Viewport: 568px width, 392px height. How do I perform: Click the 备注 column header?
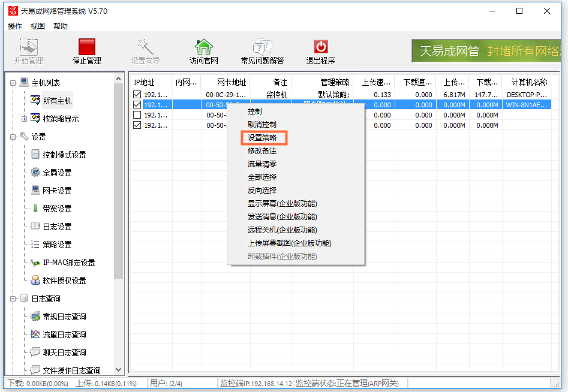(x=271, y=82)
